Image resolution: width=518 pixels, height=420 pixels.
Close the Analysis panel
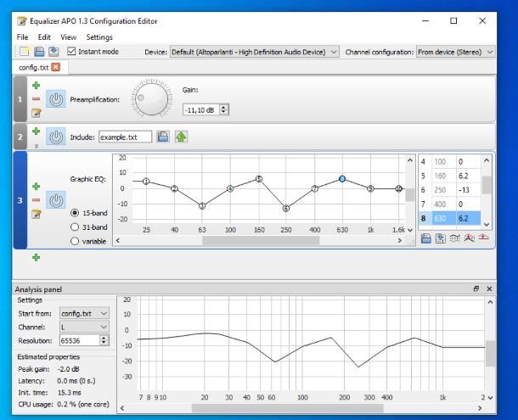pyautogui.click(x=489, y=289)
